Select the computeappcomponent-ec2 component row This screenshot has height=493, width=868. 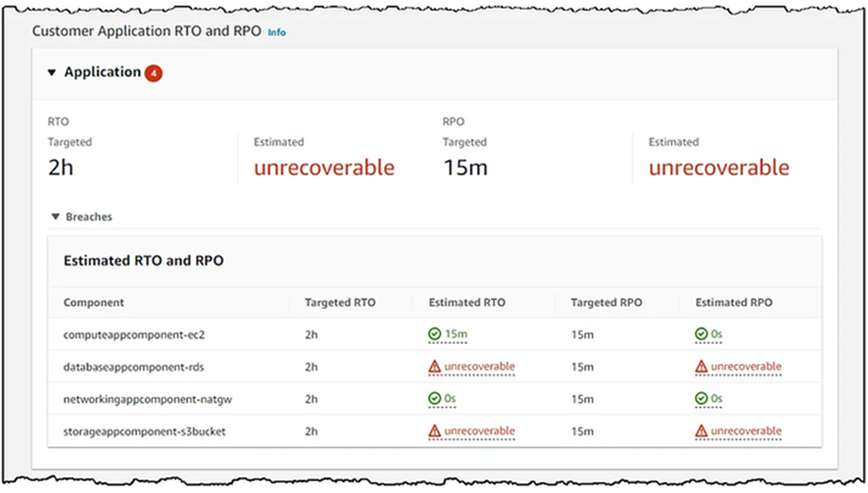tap(434, 334)
